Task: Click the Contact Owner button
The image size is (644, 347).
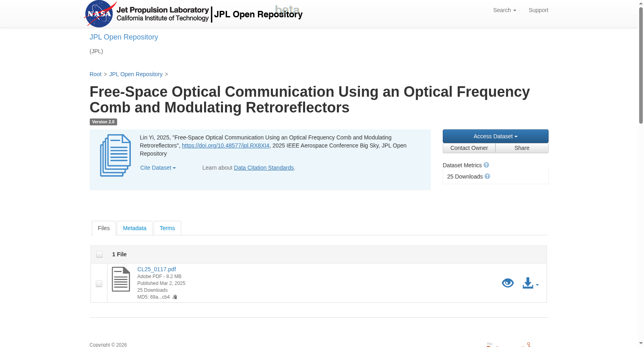Action: (469, 148)
